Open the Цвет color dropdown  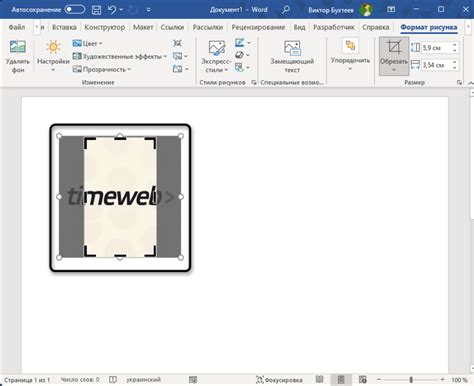point(87,43)
